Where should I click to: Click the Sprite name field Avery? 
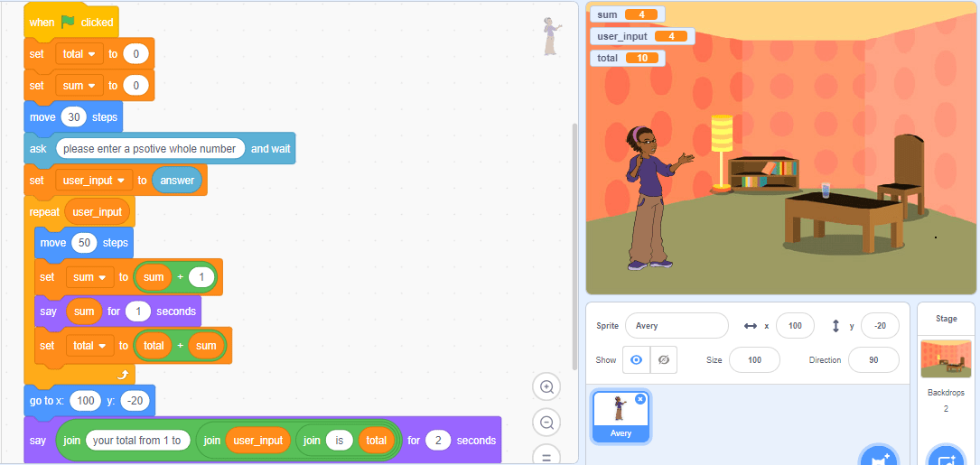pyautogui.click(x=676, y=326)
